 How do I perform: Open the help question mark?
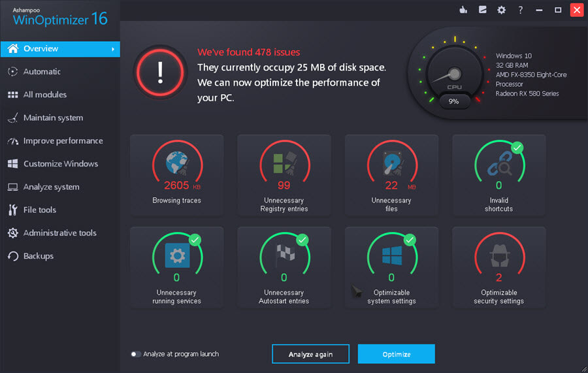(521, 10)
